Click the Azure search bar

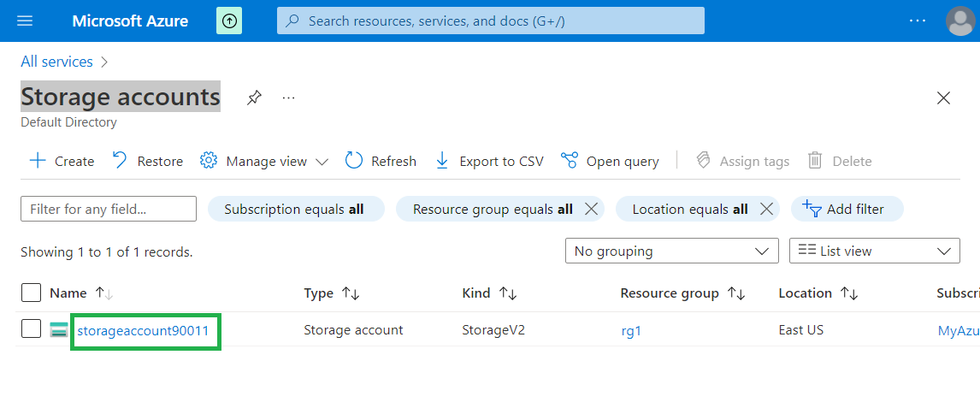491,21
